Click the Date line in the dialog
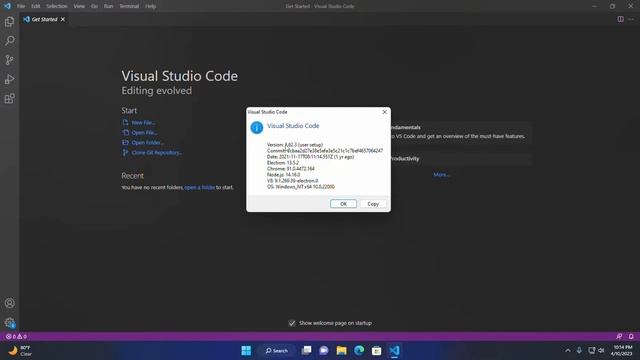 point(310,157)
